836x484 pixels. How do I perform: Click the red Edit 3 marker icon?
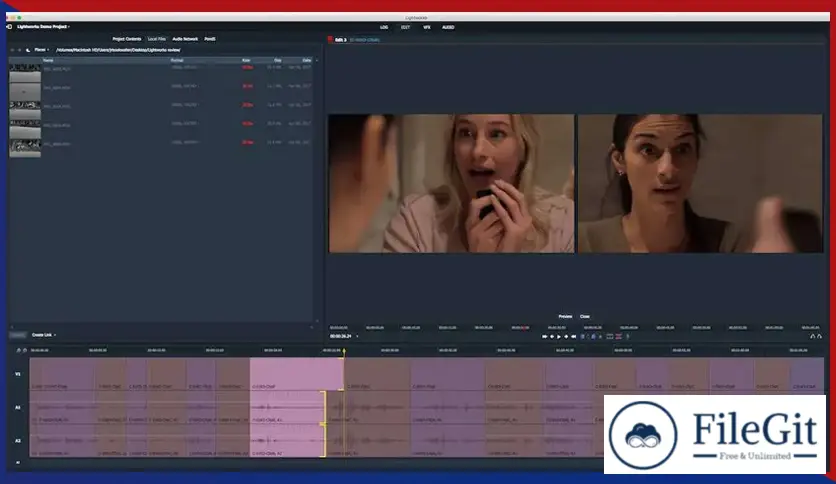(330, 39)
